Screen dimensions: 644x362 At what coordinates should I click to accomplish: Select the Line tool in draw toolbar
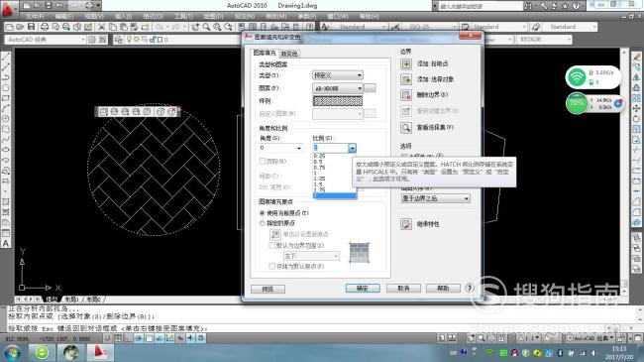6,57
